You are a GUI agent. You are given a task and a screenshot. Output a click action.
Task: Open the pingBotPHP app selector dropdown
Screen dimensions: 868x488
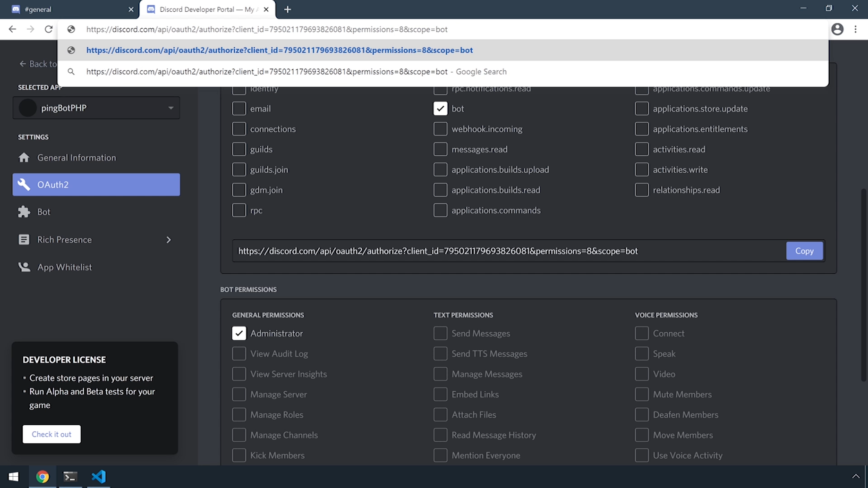pos(96,108)
